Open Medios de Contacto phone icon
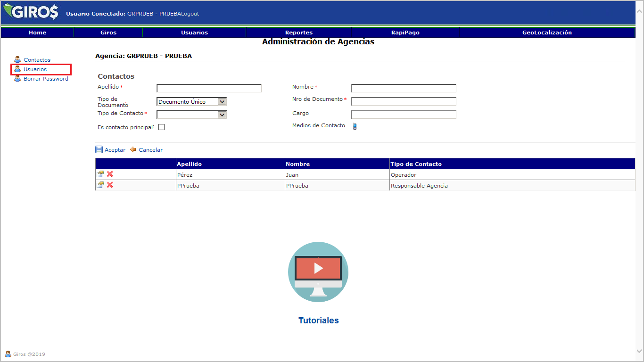Viewport: 644px width, 362px height. point(355,126)
